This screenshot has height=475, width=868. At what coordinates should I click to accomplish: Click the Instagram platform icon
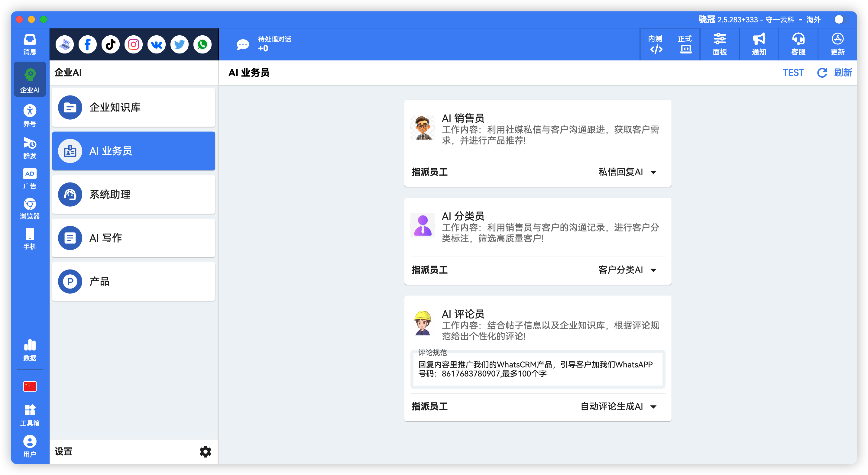134,44
